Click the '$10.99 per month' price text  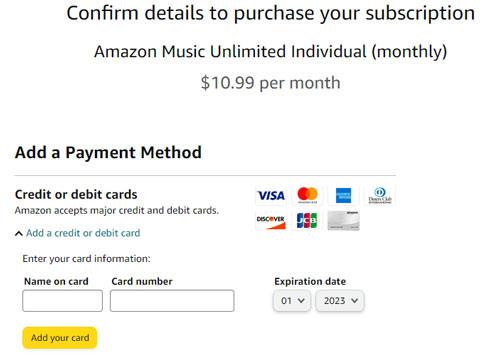coord(270,83)
